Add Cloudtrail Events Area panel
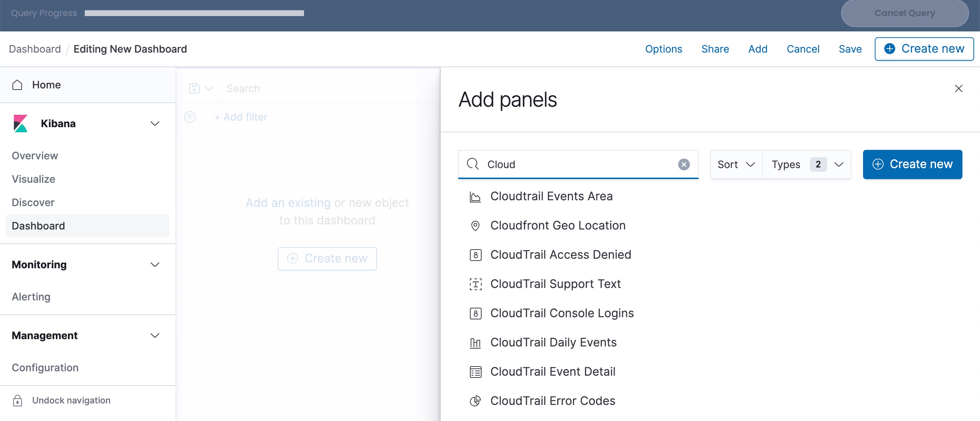The height and width of the screenshot is (421, 980). pos(551,196)
